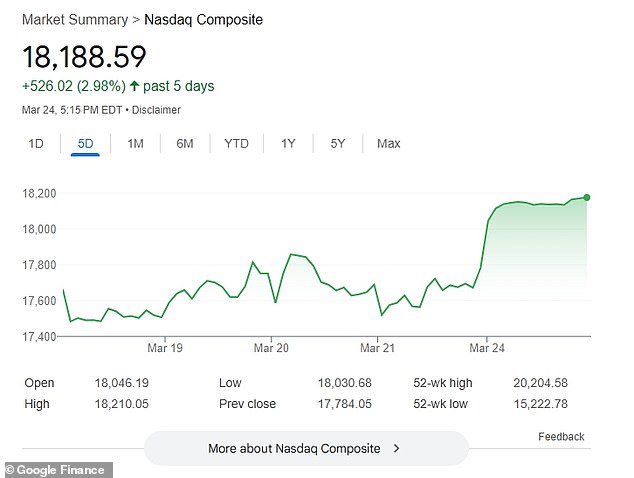
Task: Open the Disclaimer link
Action: click(x=155, y=110)
